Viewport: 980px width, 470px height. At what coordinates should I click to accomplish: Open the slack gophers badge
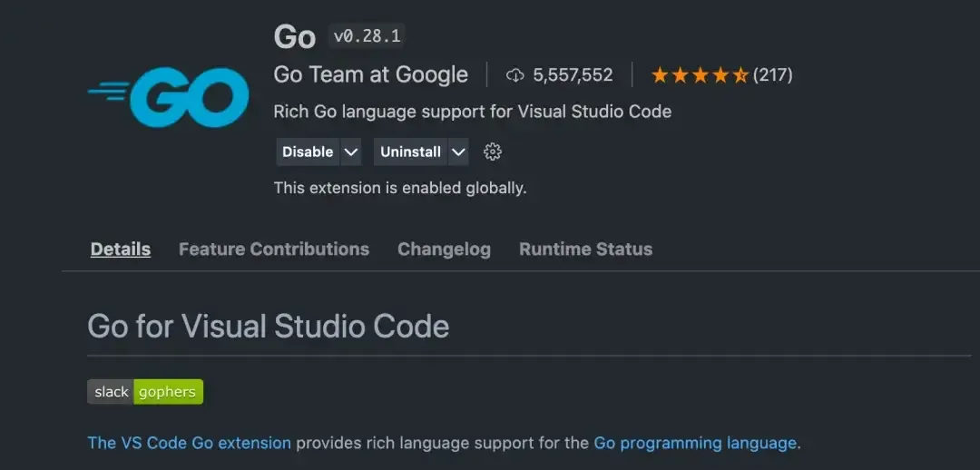coord(145,392)
